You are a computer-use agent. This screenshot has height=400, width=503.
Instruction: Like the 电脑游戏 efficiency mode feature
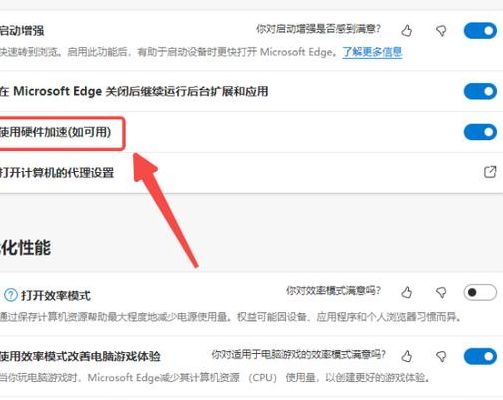point(406,356)
